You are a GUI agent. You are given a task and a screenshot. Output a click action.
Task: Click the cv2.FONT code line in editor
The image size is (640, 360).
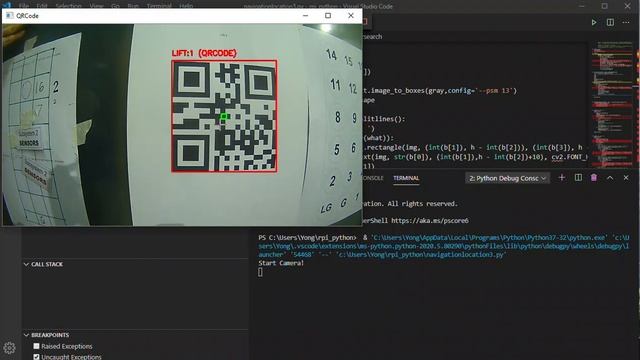coord(475,157)
